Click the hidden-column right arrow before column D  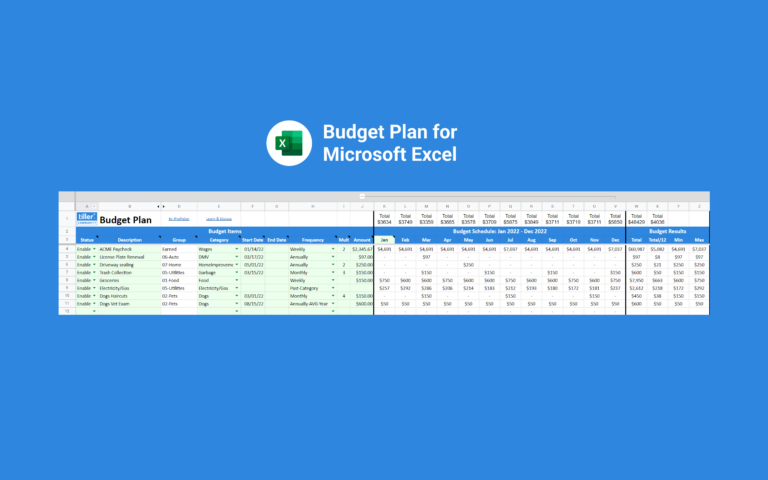point(164,206)
